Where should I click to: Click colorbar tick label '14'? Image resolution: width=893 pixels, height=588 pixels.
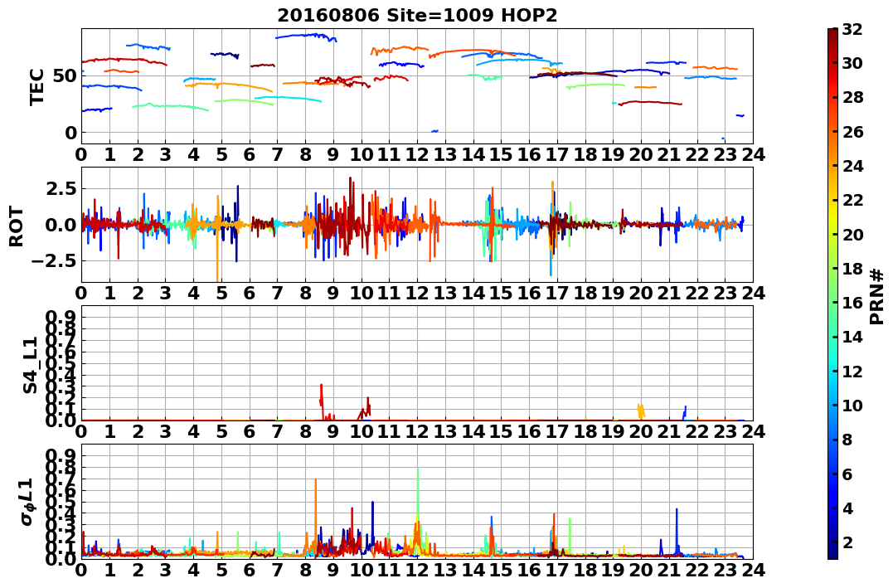[x=852, y=337]
